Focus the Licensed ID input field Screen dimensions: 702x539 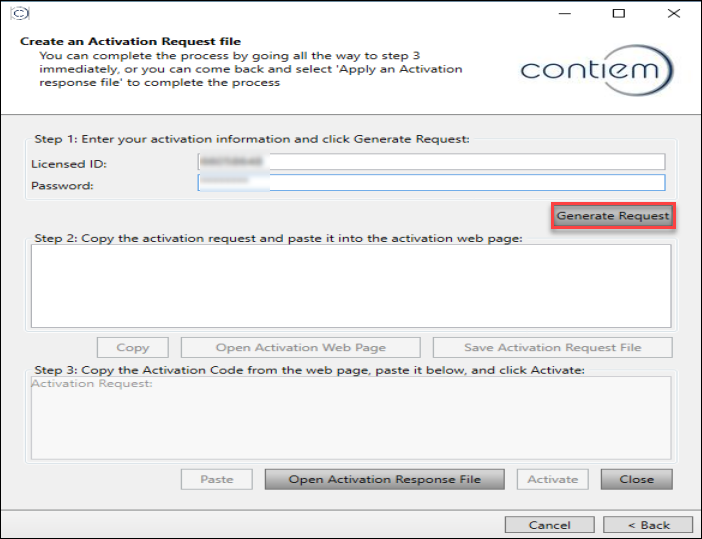[431, 162]
